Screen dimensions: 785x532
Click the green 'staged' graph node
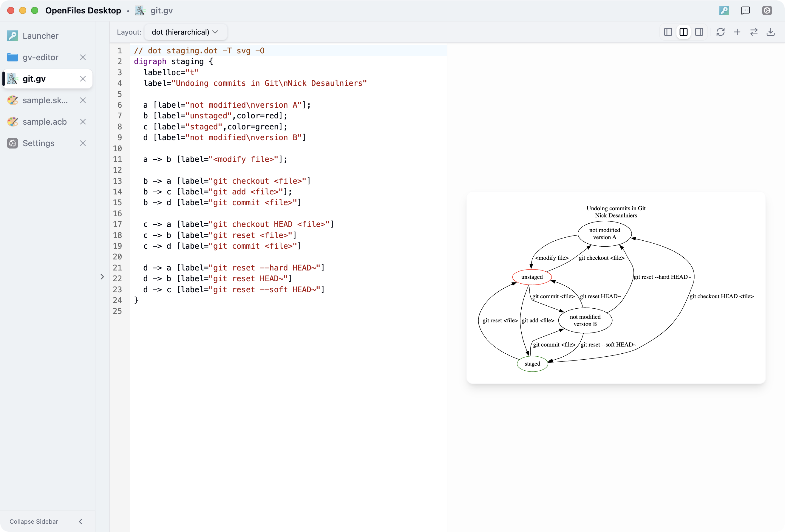tap(532, 364)
